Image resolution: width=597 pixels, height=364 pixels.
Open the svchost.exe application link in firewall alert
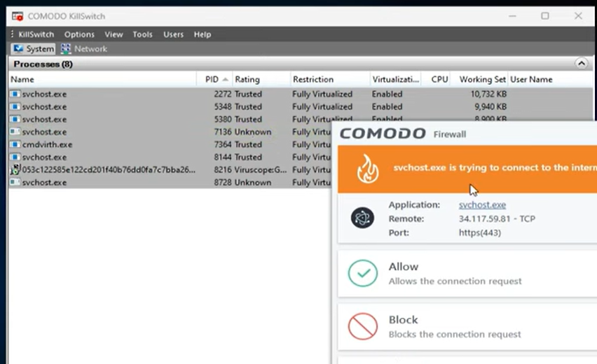pos(482,204)
